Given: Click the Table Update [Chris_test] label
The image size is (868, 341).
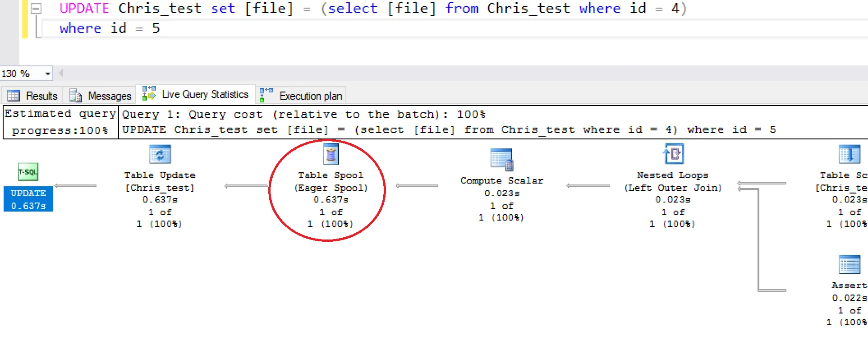Looking at the screenshot, I should pos(160,181).
